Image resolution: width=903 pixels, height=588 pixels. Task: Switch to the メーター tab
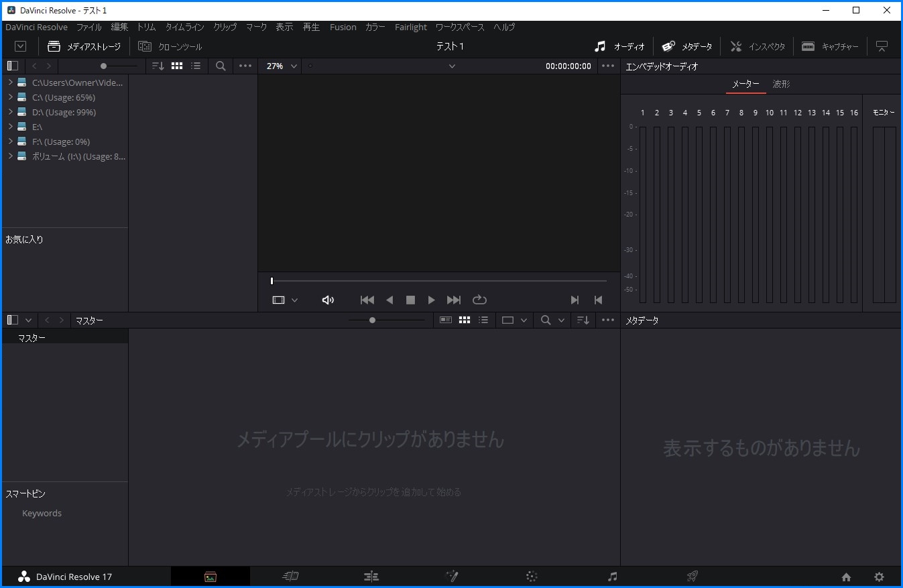[745, 84]
